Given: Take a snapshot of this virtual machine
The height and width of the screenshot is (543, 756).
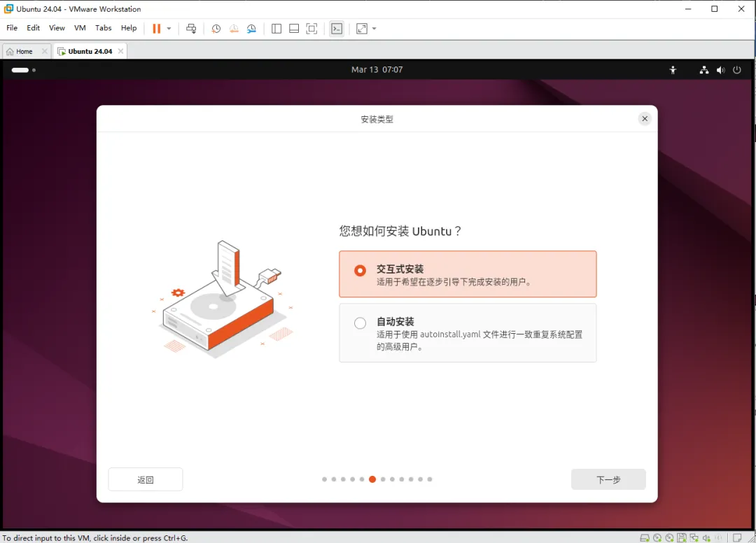Looking at the screenshot, I should (216, 29).
